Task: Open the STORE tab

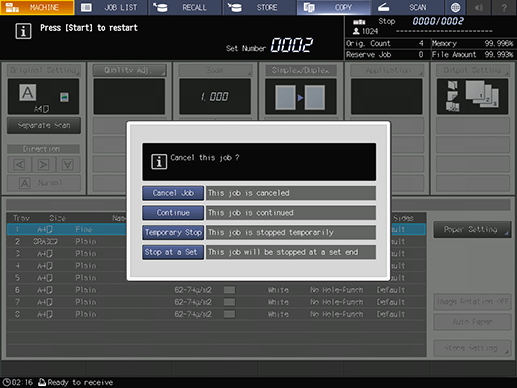Action: click(259, 7)
